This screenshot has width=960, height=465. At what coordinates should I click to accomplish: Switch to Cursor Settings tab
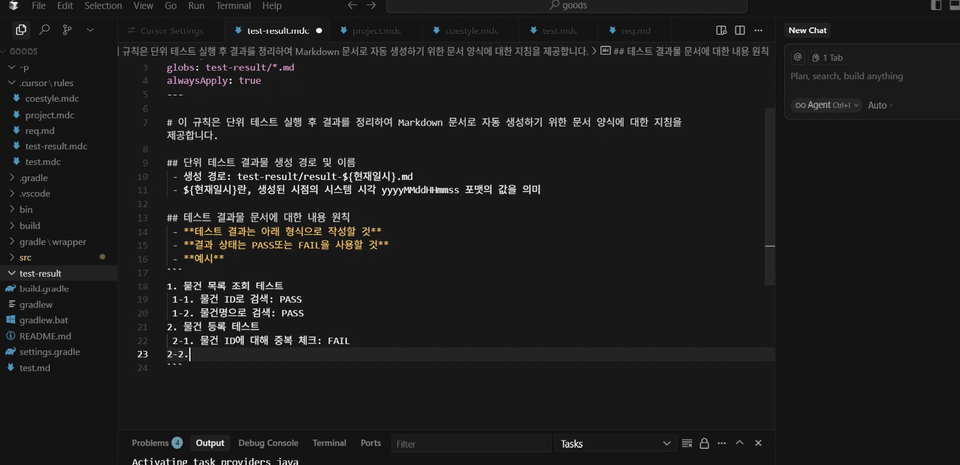point(171,31)
